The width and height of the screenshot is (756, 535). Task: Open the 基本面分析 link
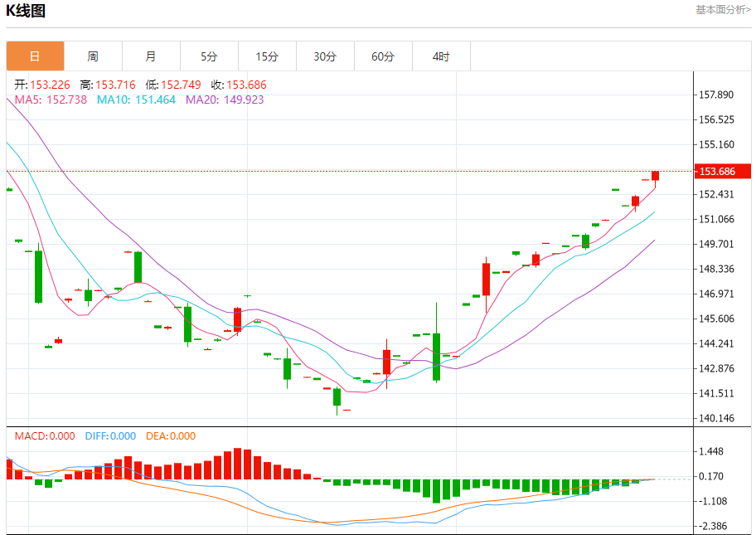click(x=722, y=10)
